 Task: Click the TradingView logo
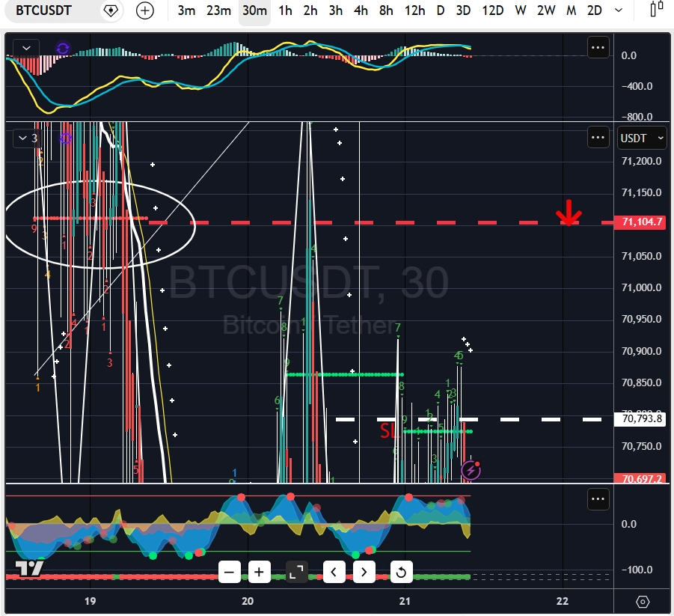29,568
